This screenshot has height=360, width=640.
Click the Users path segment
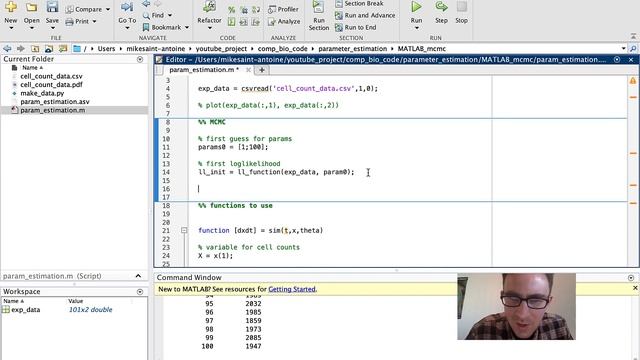pos(106,49)
